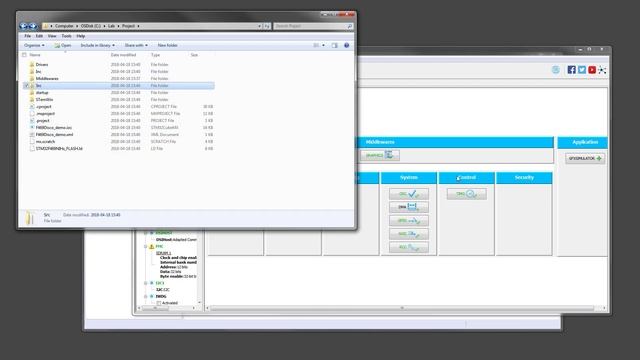Open Facebook link icon in CubeMX window
Viewport: 640px width, 360px height.
tap(571, 70)
